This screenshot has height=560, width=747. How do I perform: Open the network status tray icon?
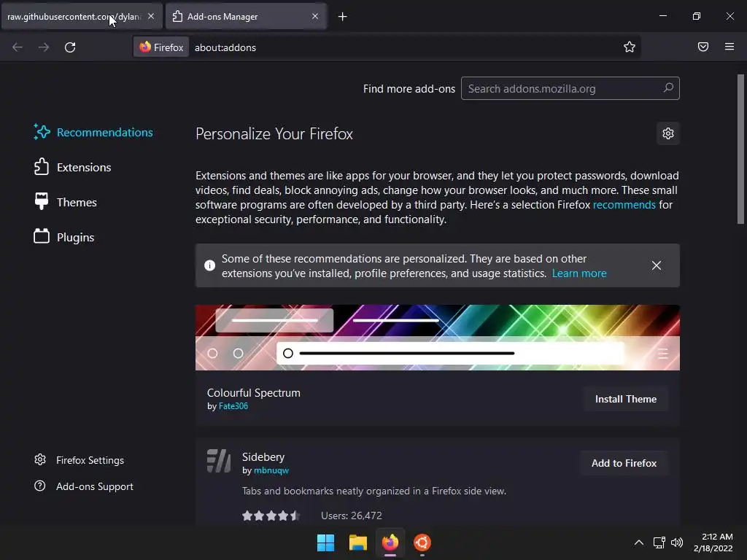tap(659, 542)
